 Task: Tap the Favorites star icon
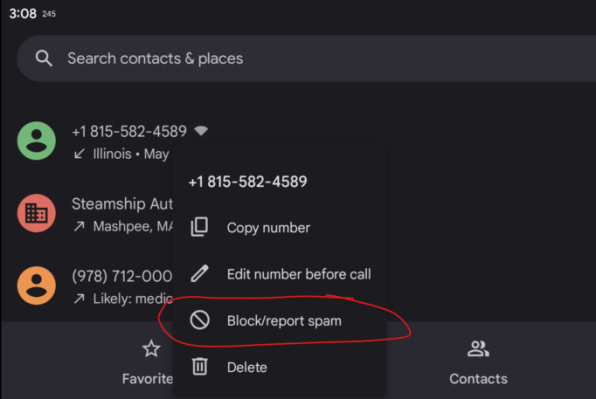151,348
